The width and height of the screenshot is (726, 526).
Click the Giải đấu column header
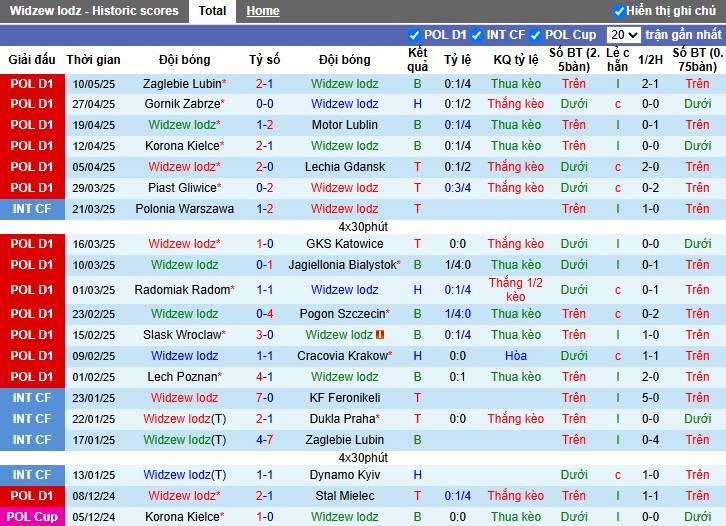click(x=32, y=59)
